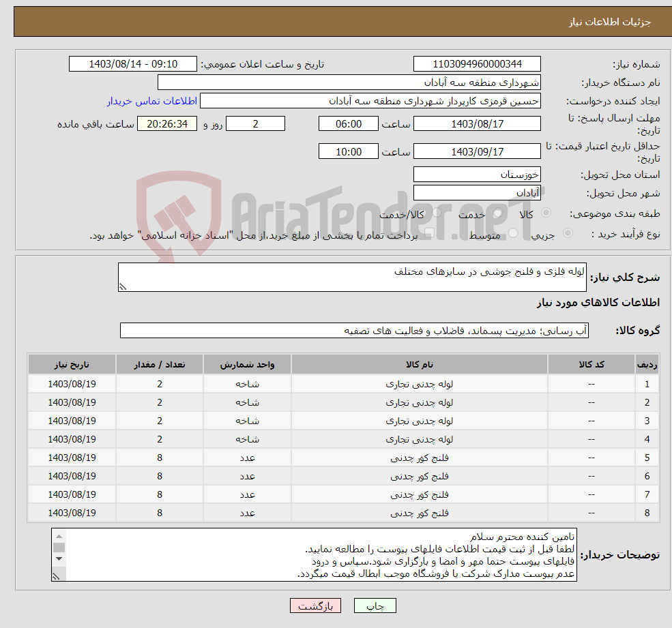Select the جزیی purchase type radio
Image resolution: width=672 pixels, height=628 pixels.
568,233
